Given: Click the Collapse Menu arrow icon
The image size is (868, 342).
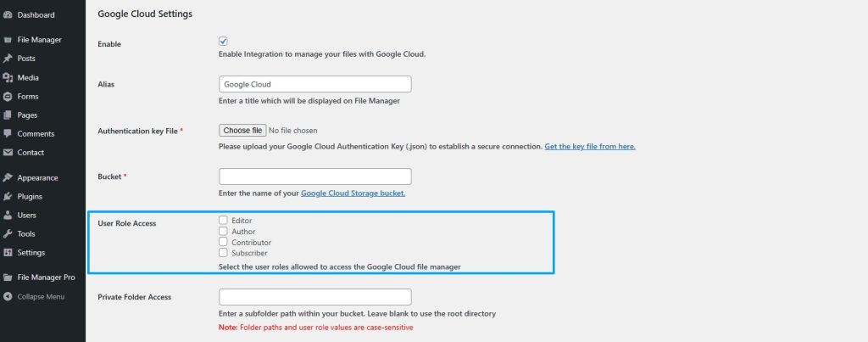Looking at the screenshot, I should click(x=7, y=296).
